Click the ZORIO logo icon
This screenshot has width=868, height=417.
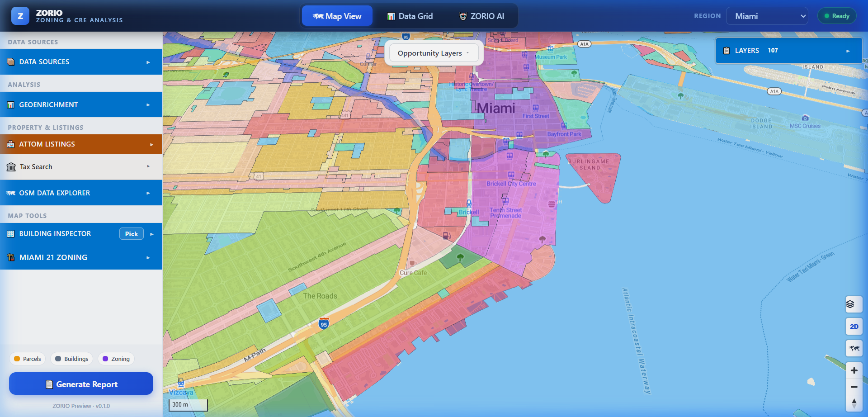tap(20, 16)
